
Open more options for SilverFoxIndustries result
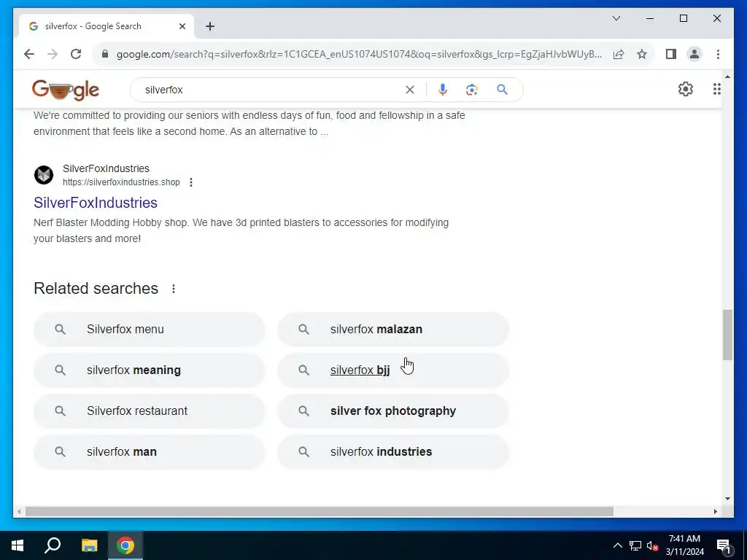[191, 182]
